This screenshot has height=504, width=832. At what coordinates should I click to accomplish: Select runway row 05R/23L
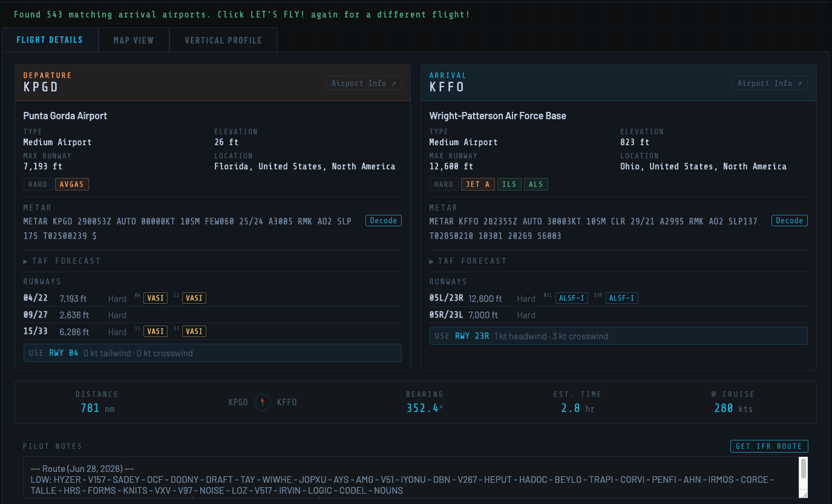[x=618, y=315]
